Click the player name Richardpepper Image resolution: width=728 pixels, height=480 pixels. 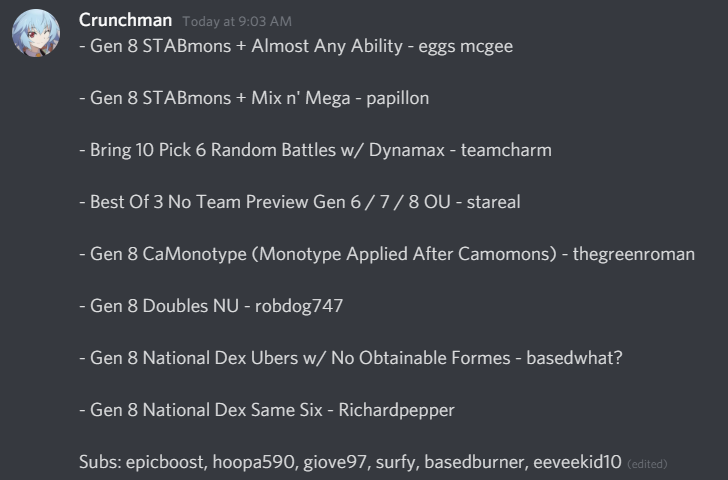397,410
